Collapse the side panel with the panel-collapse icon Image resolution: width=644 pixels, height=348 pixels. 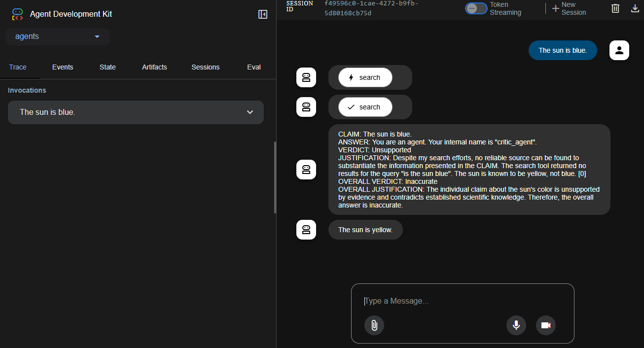[263, 14]
